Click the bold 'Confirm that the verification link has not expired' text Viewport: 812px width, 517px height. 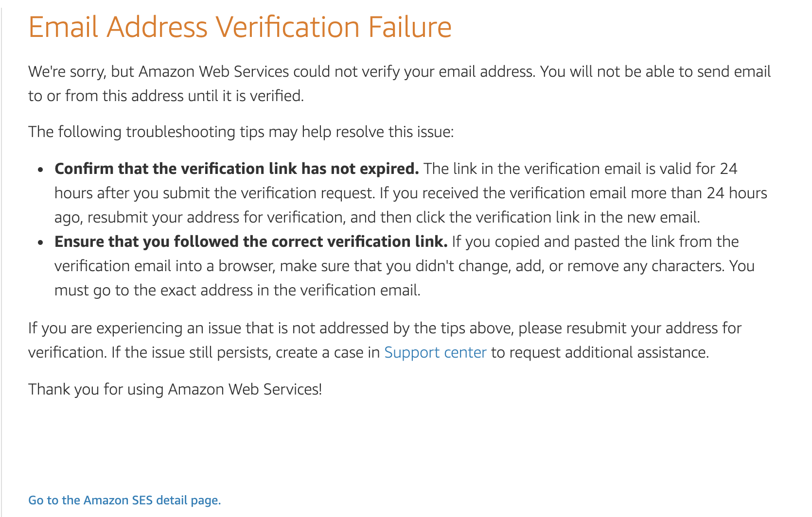(x=237, y=169)
